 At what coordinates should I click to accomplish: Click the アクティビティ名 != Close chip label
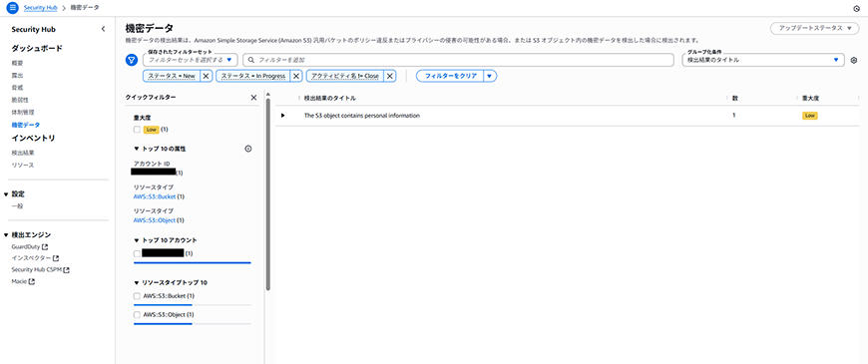click(x=345, y=76)
